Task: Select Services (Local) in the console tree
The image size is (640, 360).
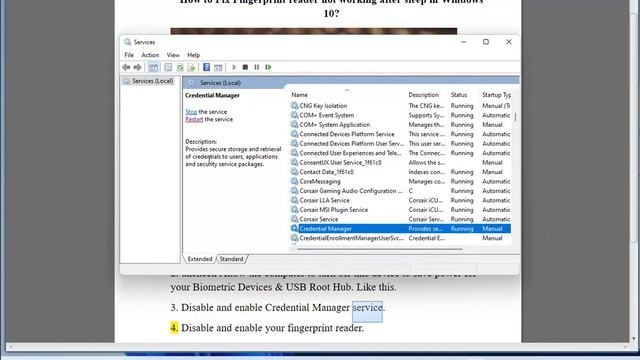Action: [152, 81]
